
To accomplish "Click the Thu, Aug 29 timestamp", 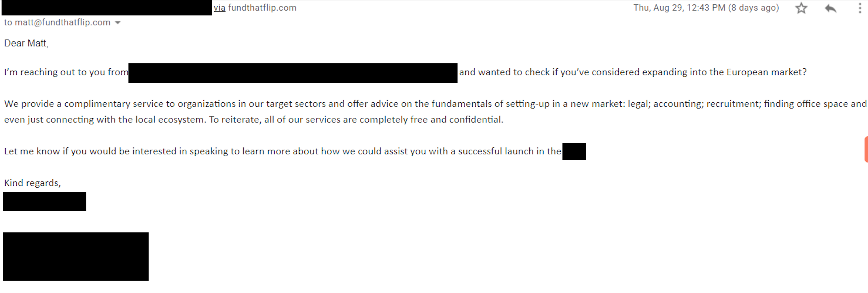I will click(705, 8).
